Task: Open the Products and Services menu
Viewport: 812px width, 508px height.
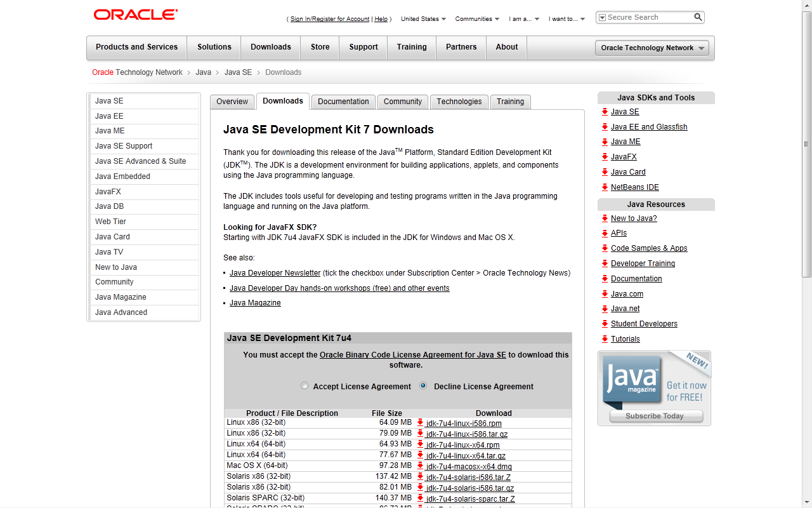Action: pyautogui.click(x=136, y=47)
